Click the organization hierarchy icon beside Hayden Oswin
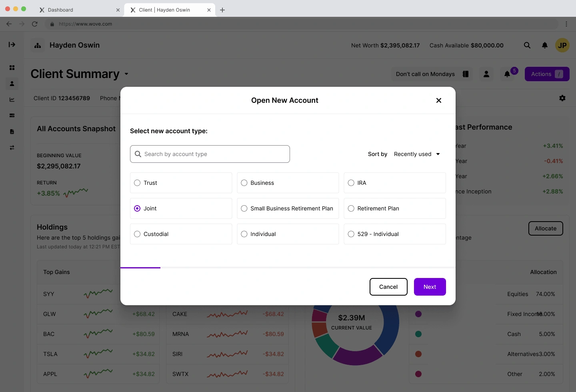576x392 pixels. 38,45
